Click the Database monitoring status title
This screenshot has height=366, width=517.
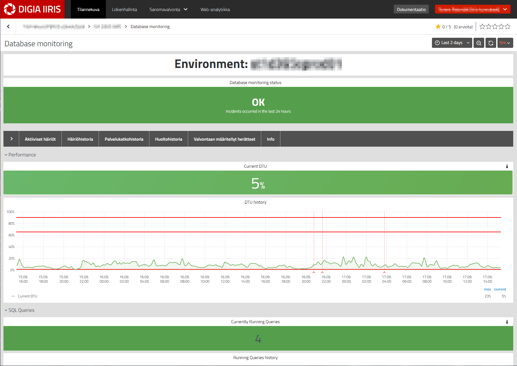click(255, 82)
